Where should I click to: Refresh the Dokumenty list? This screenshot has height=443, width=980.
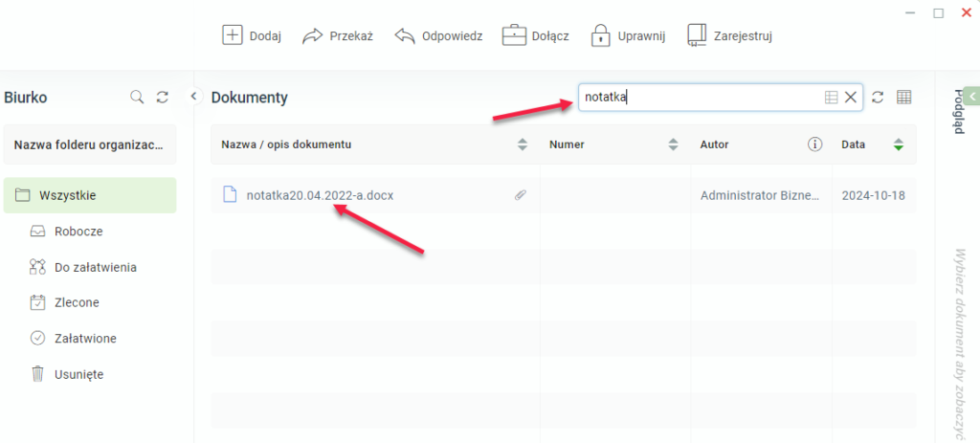click(x=878, y=97)
